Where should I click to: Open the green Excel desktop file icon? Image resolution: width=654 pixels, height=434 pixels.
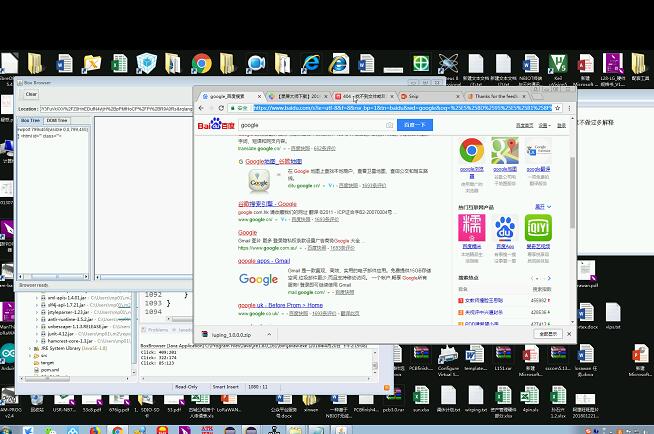point(120,64)
